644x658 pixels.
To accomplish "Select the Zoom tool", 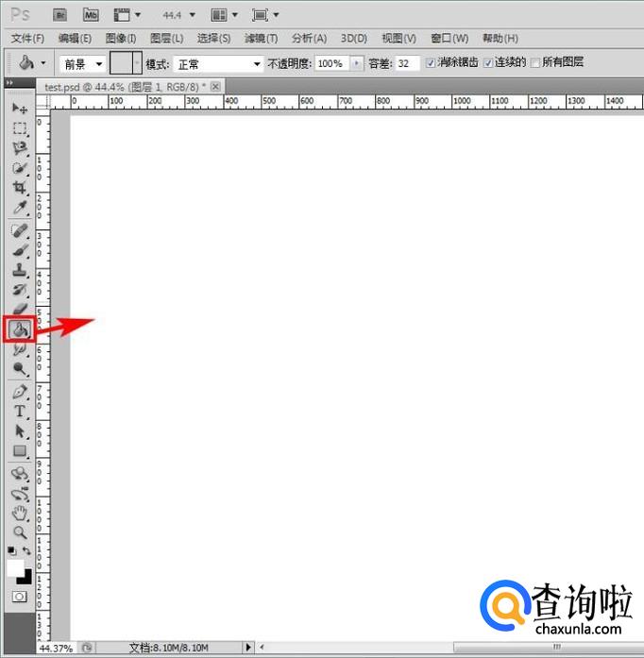I will [x=19, y=533].
